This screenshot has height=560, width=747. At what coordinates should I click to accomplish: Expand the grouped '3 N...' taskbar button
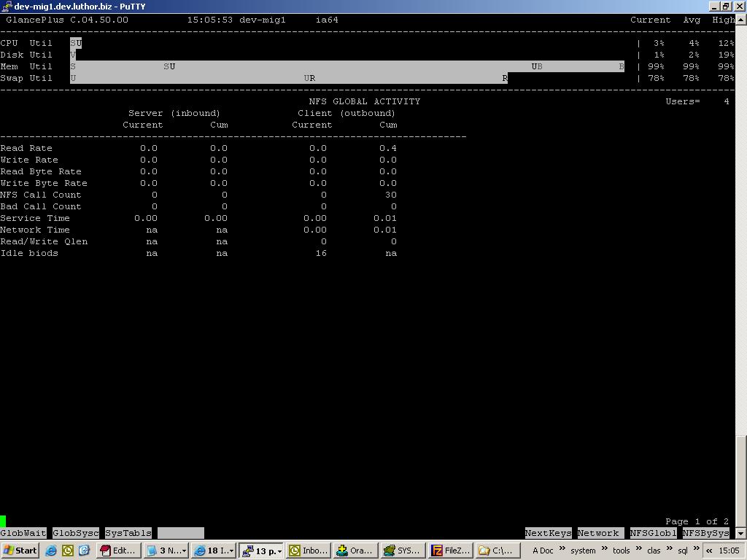click(x=166, y=551)
